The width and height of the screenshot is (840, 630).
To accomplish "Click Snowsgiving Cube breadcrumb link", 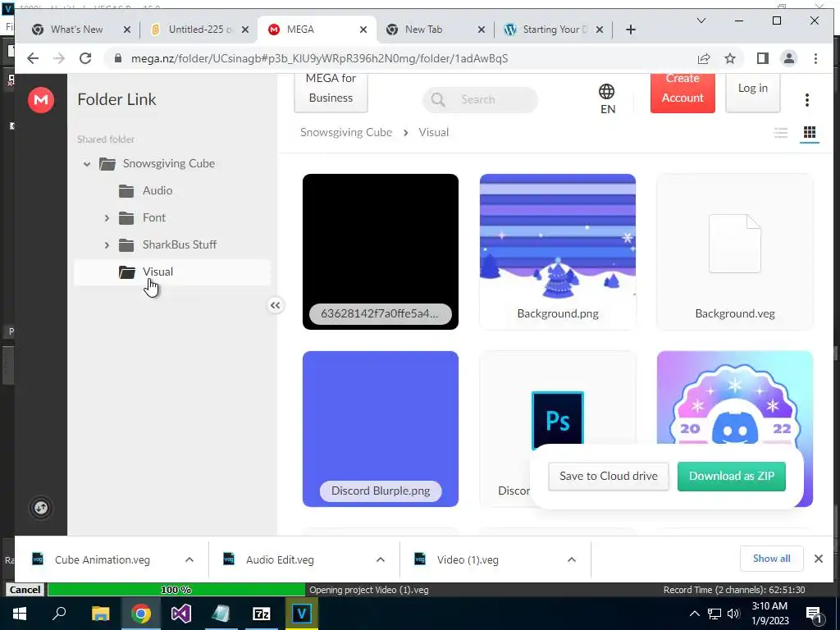I will click(346, 132).
